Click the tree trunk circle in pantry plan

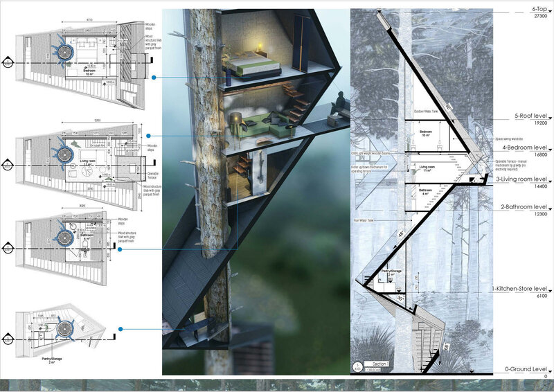tap(66, 331)
